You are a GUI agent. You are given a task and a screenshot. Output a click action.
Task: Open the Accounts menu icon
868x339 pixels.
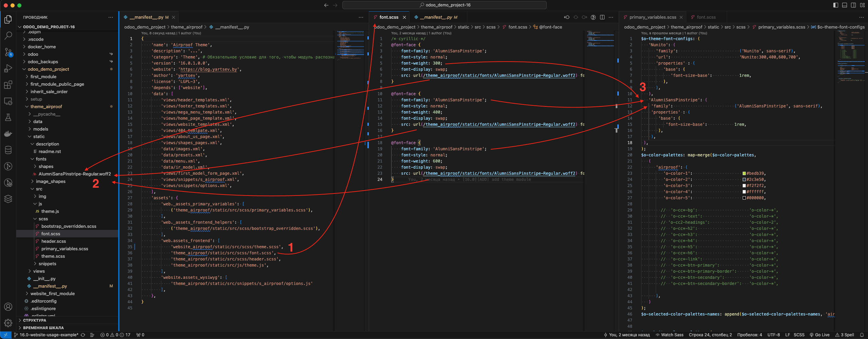click(8, 307)
